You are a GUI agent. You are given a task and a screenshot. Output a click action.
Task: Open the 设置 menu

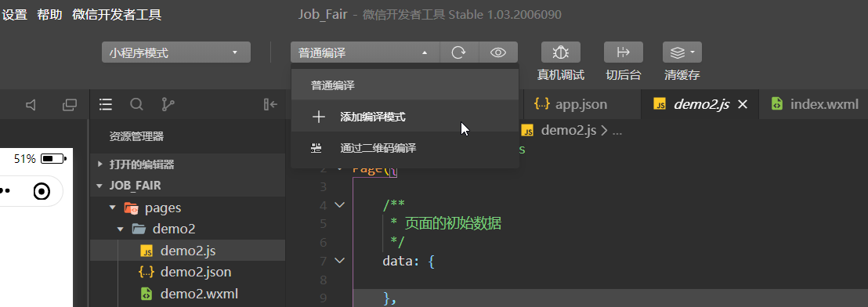tap(14, 15)
